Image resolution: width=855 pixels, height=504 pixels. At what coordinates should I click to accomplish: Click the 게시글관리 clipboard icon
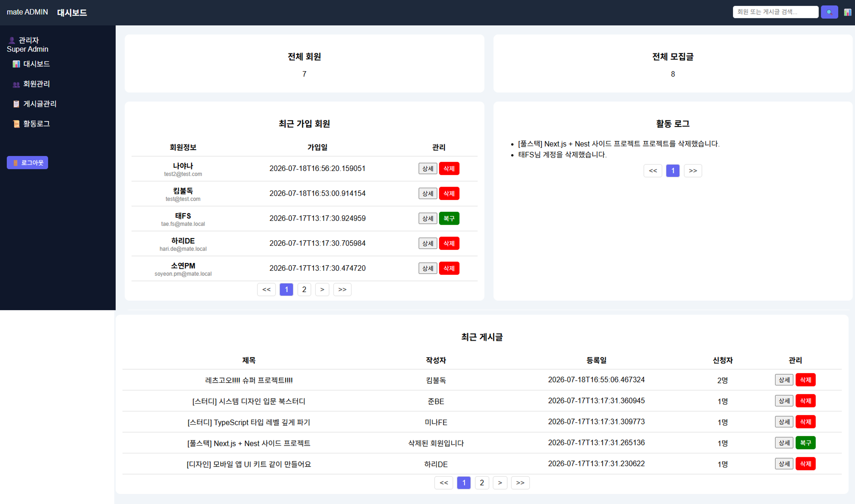(16, 104)
